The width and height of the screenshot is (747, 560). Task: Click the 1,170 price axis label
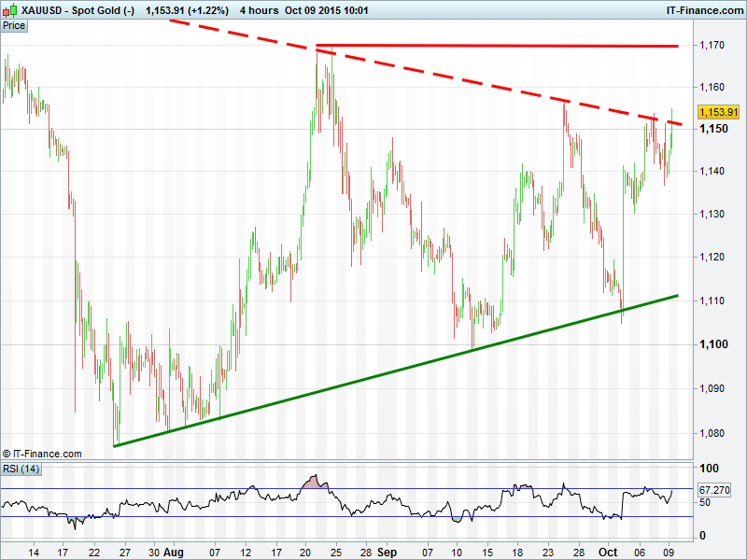pyautogui.click(x=712, y=45)
